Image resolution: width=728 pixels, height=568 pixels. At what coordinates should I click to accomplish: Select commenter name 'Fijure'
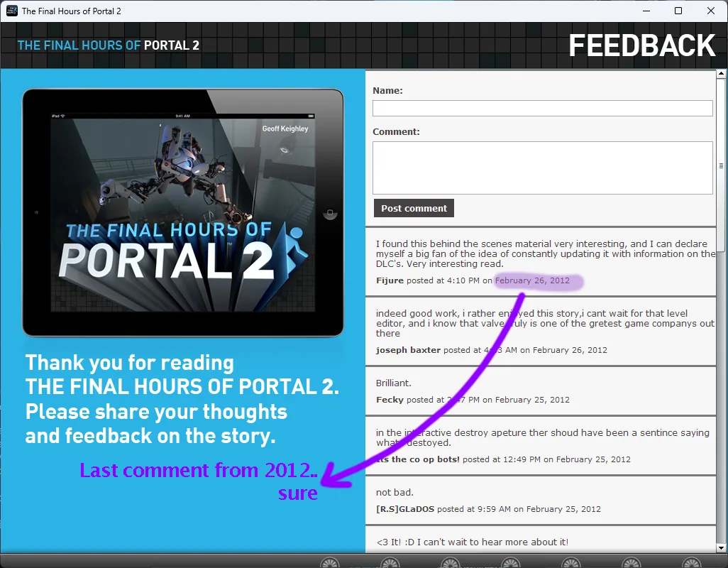(390, 280)
